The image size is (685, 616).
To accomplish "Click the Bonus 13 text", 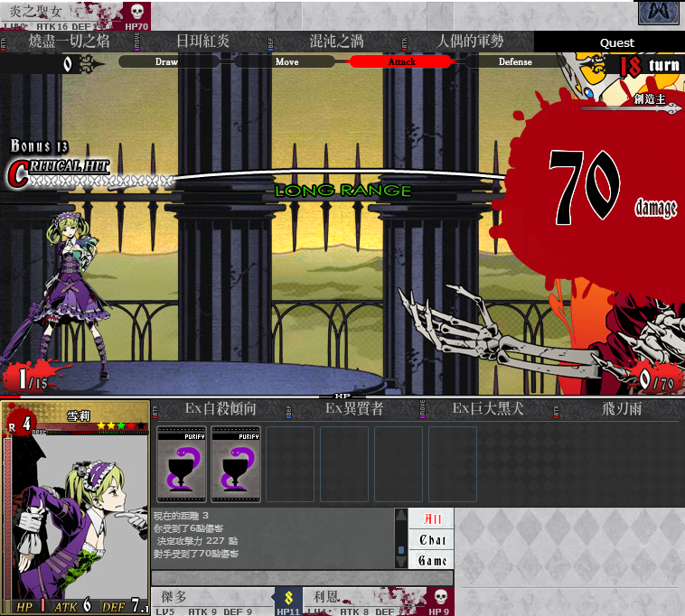I will point(40,146).
